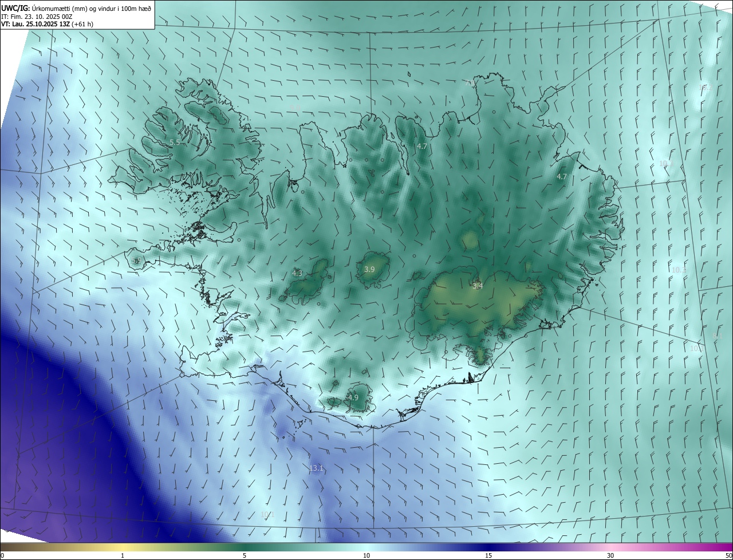
Task: Click the faint 10.2 value in the northeast corner
Action: pyautogui.click(x=704, y=88)
